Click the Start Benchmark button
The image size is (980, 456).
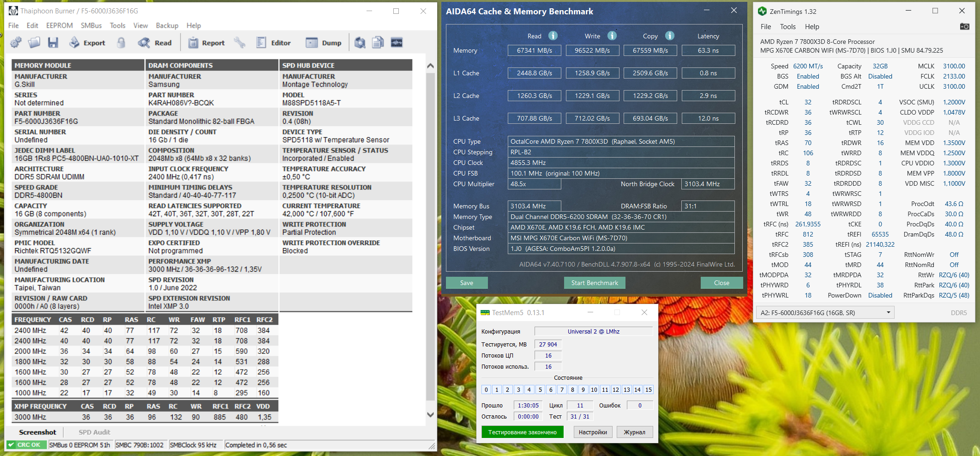(595, 283)
